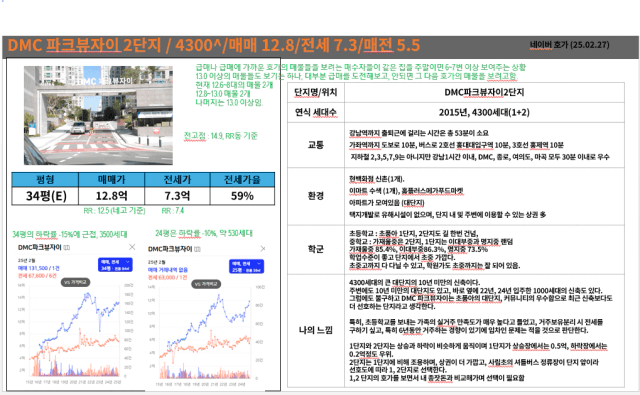Click the map icon beside the right chart title
The height and width of the screenshot is (395, 640).
[x=198, y=249]
